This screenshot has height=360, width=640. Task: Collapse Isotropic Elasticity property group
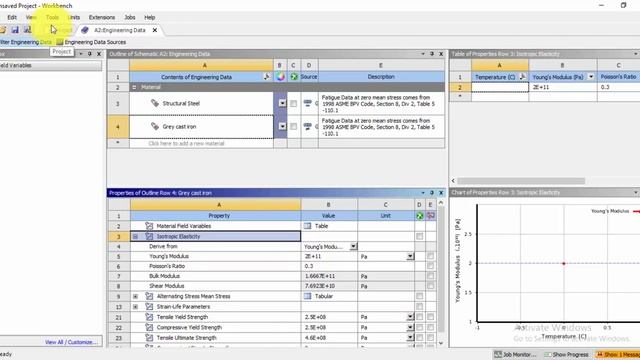135,236
